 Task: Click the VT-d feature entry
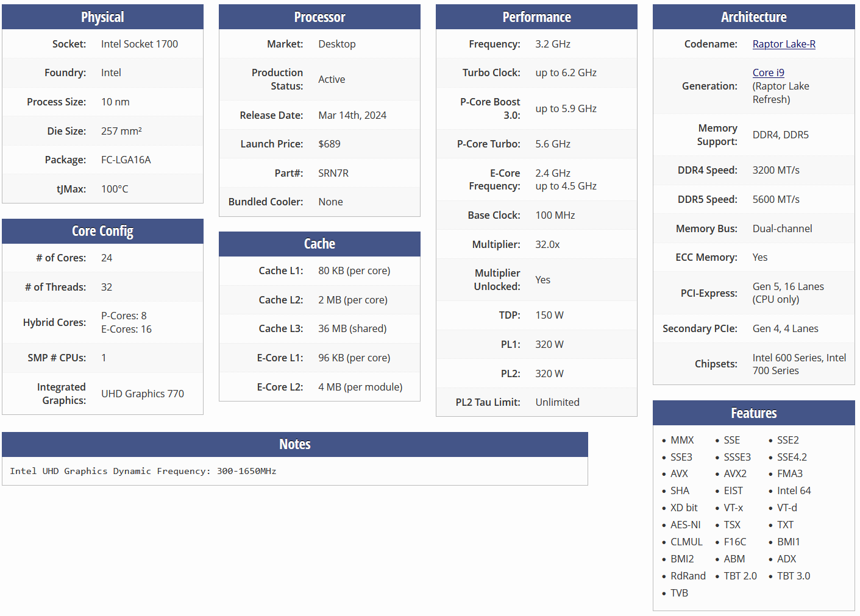[787, 508]
